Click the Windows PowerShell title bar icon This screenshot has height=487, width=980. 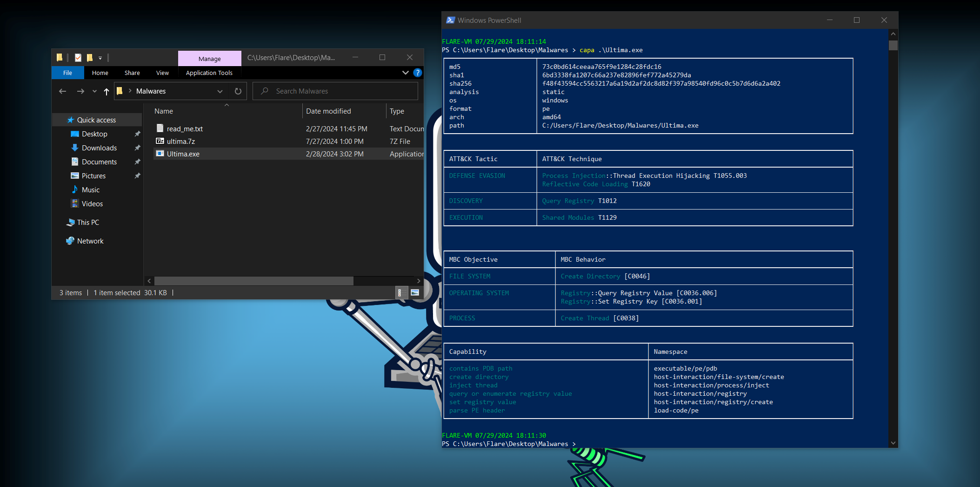(x=450, y=20)
